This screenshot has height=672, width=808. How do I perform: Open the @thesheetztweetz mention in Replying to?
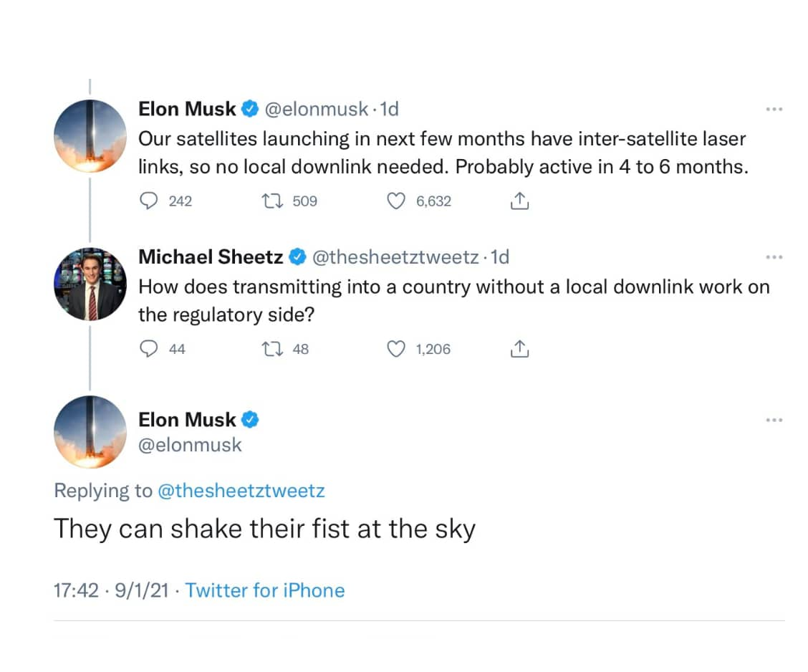pyautogui.click(x=241, y=491)
